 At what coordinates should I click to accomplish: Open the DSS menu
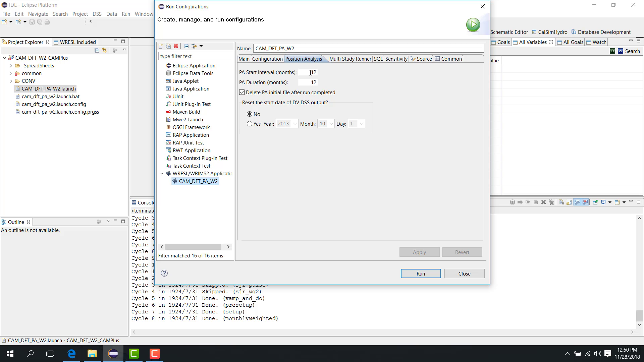pyautogui.click(x=97, y=14)
